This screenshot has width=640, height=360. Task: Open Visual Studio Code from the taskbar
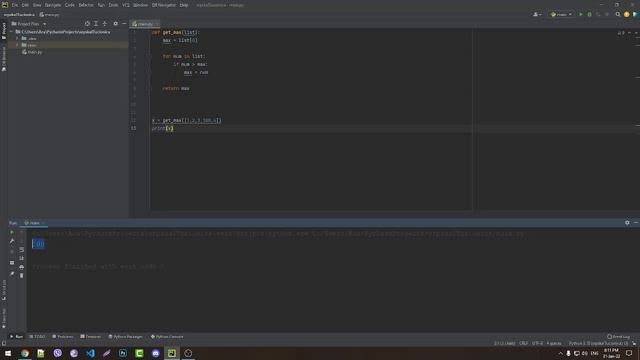tap(90, 353)
